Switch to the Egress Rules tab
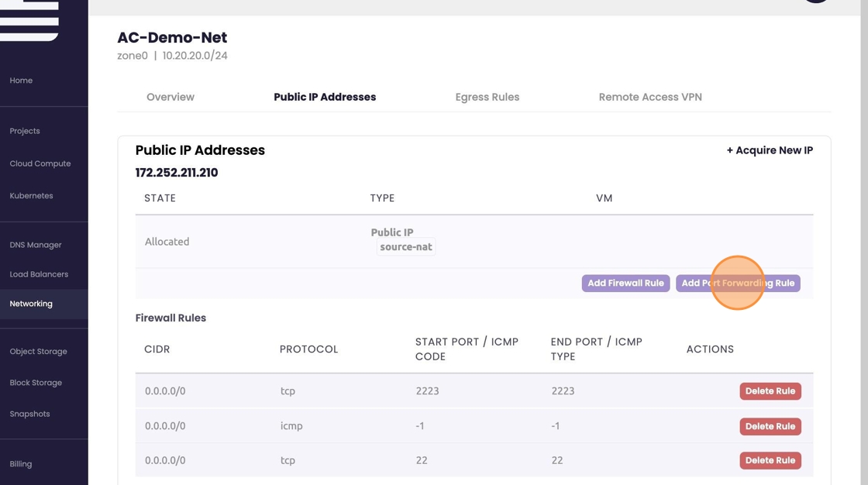The height and width of the screenshot is (485, 868). click(487, 97)
